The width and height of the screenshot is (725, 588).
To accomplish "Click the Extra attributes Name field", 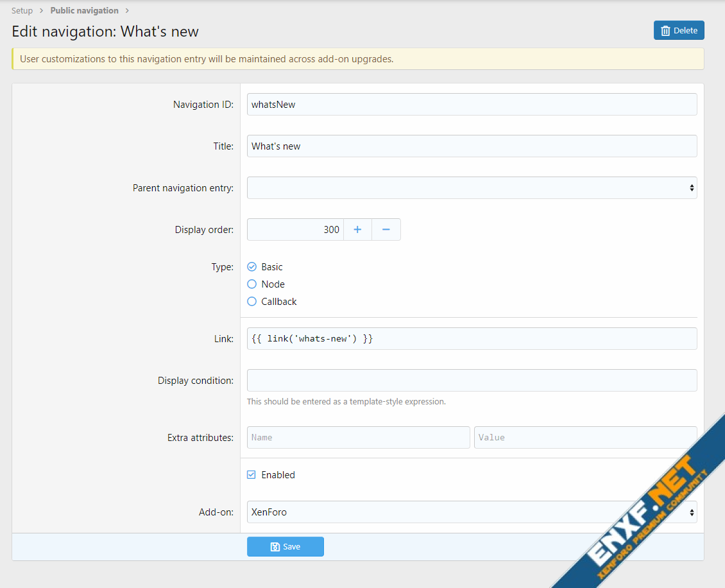I will click(358, 438).
